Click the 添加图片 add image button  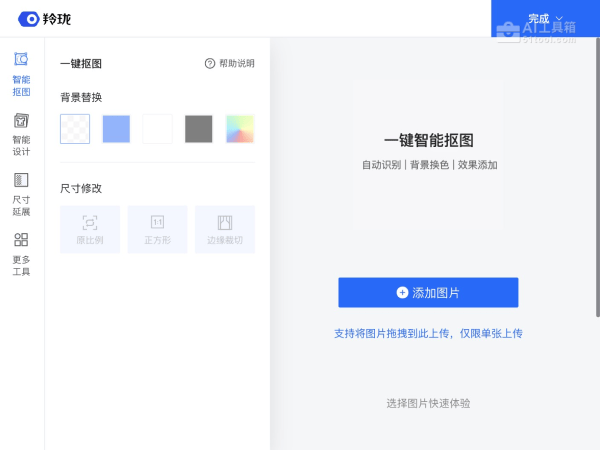pyautogui.click(x=428, y=292)
